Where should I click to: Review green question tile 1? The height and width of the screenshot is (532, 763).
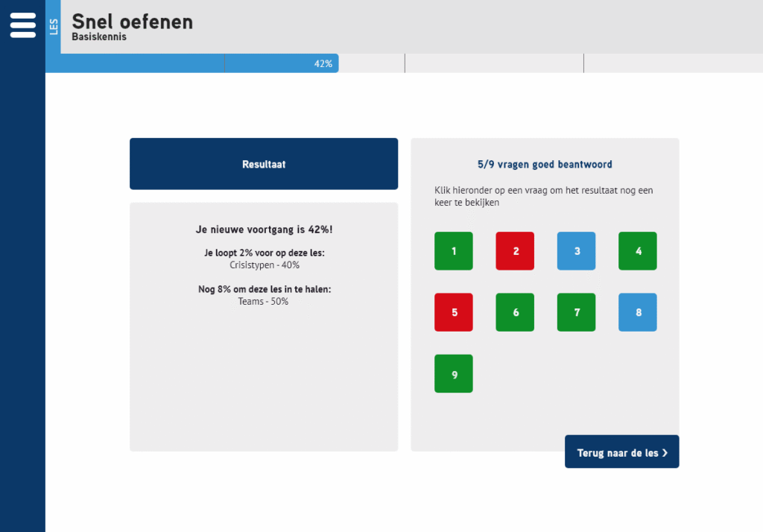pyautogui.click(x=454, y=251)
